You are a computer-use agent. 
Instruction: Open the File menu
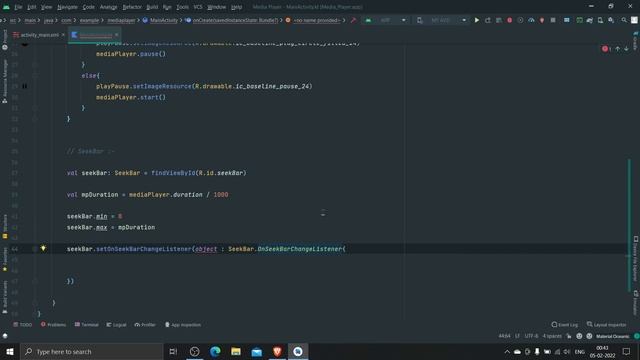pyautogui.click(x=18, y=7)
